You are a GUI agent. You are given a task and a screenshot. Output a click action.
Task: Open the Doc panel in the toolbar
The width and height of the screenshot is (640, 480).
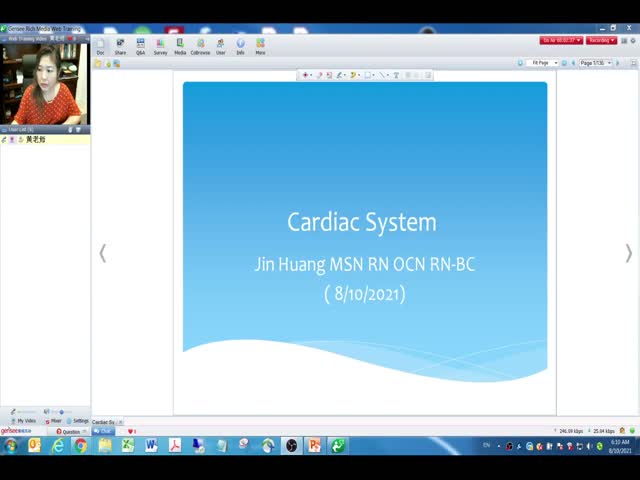point(100,46)
